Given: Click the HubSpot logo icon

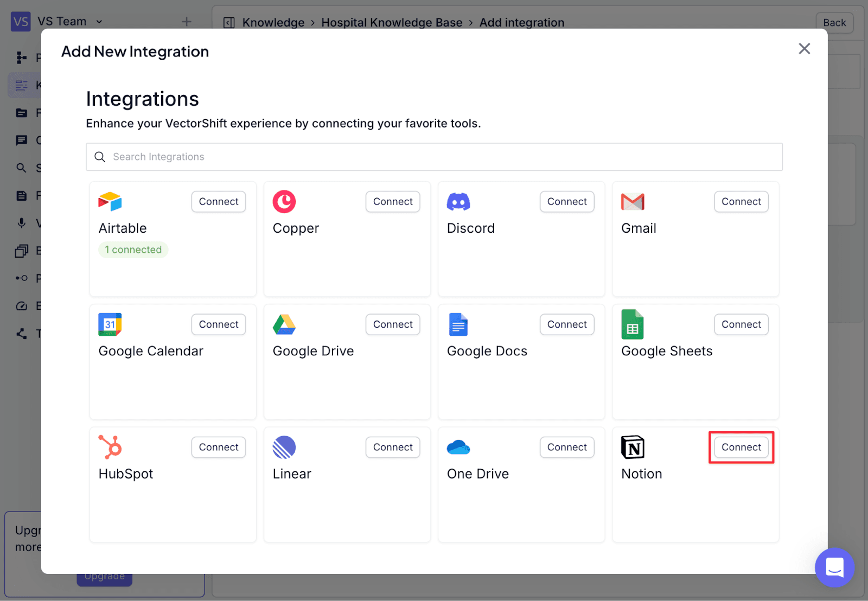Looking at the screenshot, I should (x=110, y=447).
